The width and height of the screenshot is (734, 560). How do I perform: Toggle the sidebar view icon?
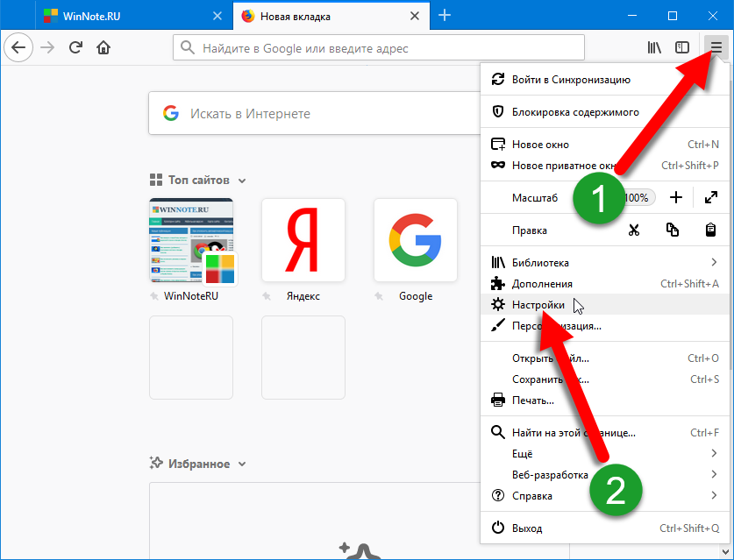pyautogui.click(x=681, y=47)
